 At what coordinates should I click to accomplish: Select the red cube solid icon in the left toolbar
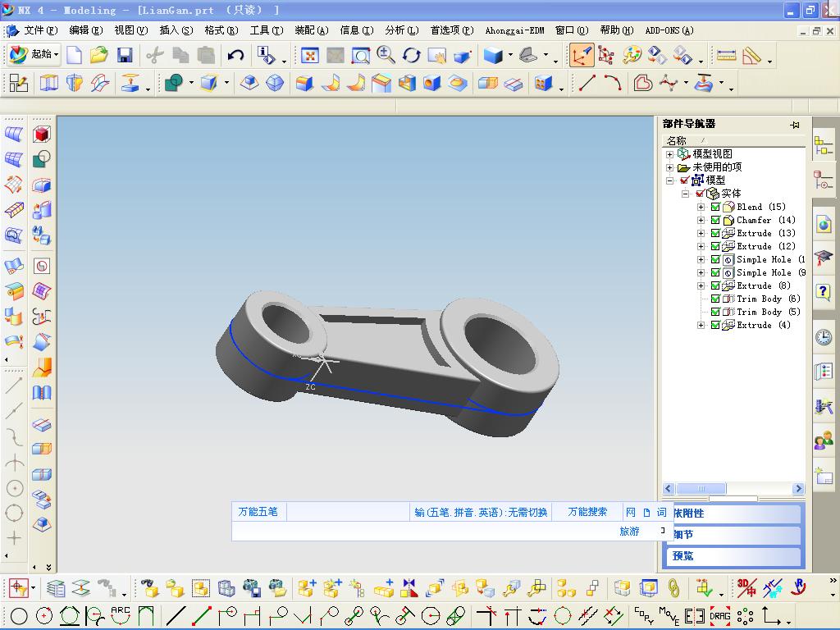point(41,134)
